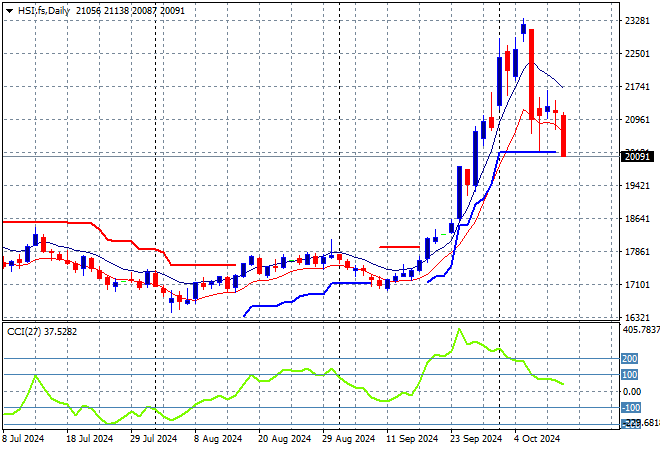Screen dimensions: 660x450
Task: Select the topmost blue candle near 23281
Action: pyautogui.click(x=523, y=29)
